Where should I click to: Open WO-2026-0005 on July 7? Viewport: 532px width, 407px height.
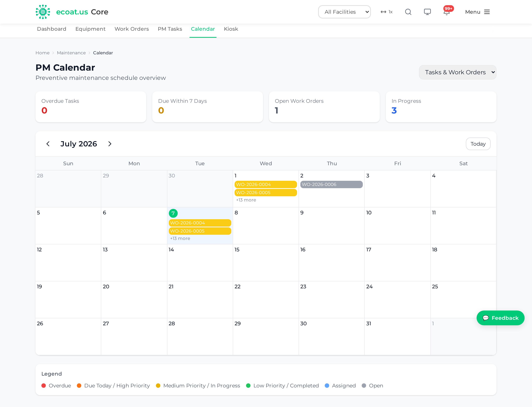point(200,231)
